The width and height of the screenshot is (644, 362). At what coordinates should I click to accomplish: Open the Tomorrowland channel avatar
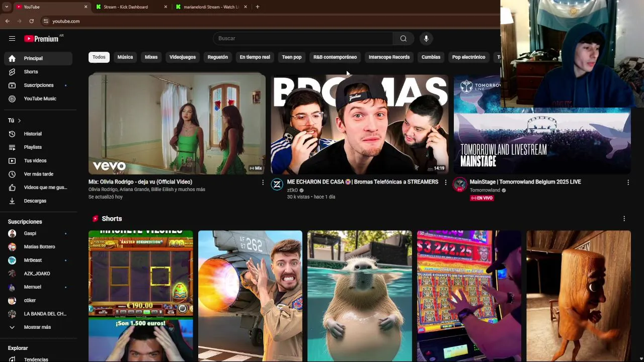(460, 185)
